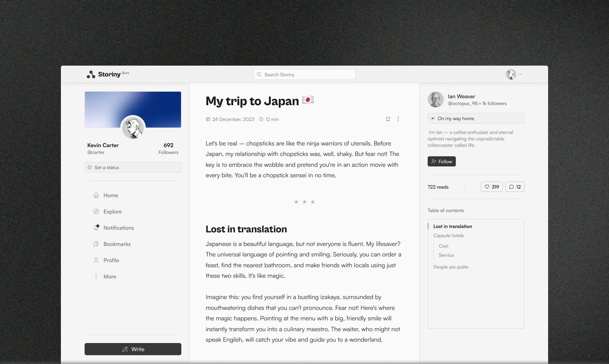Jump to Service in table of contents

click(x=446, y=255)
